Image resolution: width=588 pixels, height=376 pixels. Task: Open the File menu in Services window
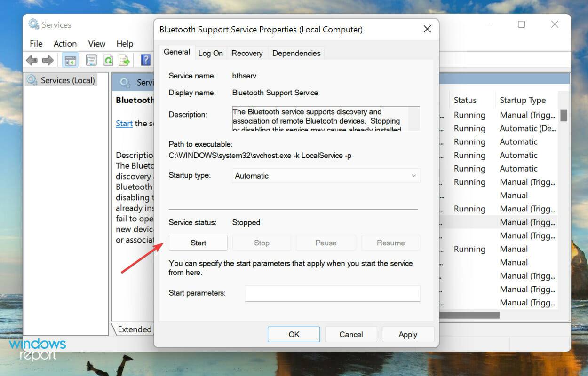point(36,43)
